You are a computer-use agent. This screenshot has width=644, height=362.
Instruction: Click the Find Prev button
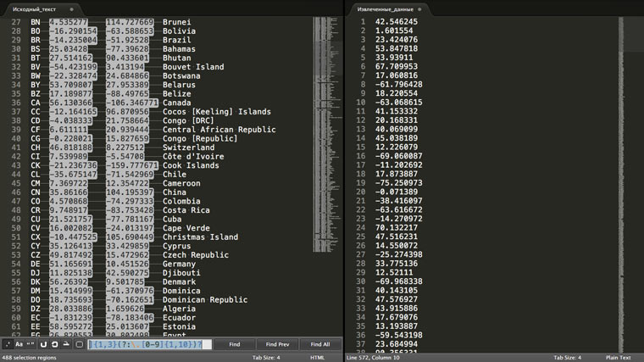277,344
